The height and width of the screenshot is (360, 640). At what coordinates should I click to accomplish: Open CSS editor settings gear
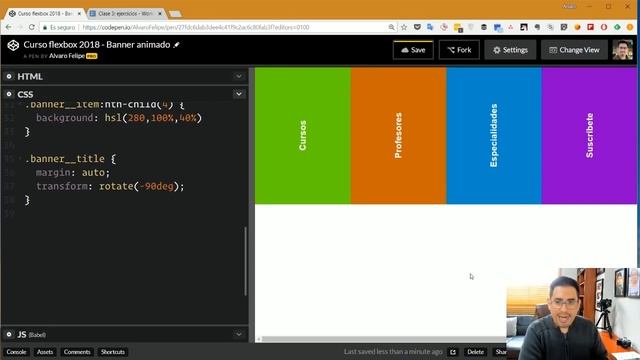point(9,94)
